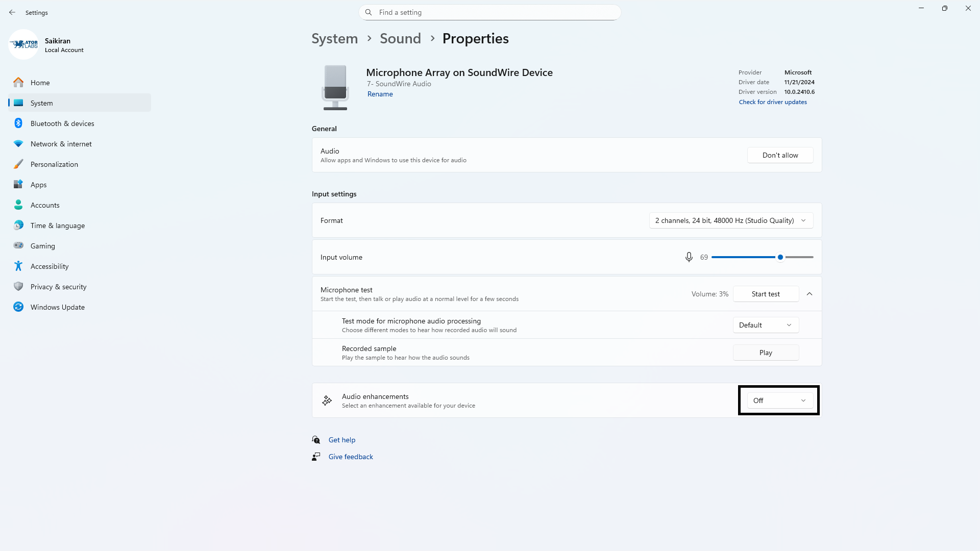Select System in the breadcrumb trail
980x551 pixels.
334,38
